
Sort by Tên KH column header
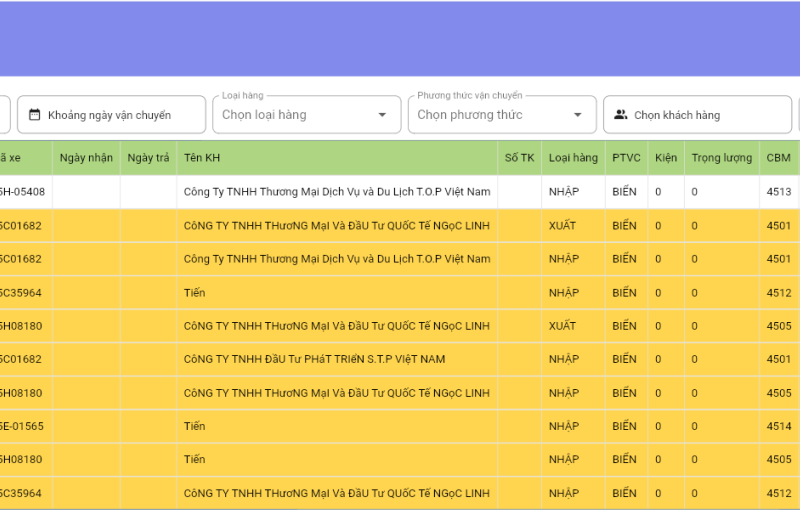[202, 158]
